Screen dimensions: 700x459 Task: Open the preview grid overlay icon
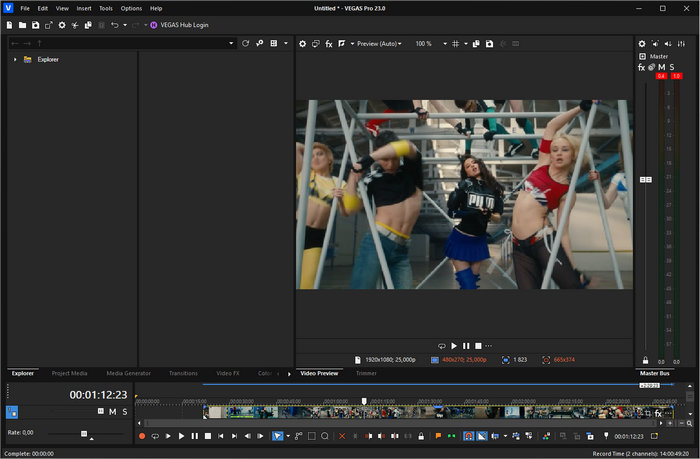(455, 44)
